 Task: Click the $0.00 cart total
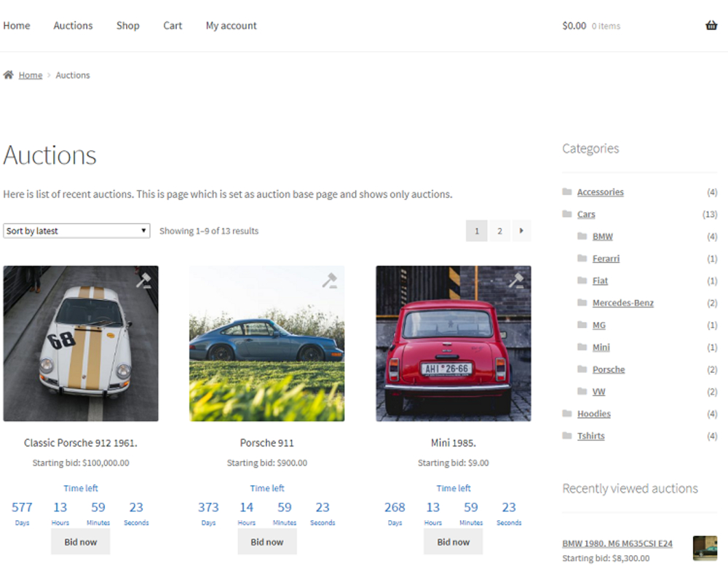pyautogui.click(x=574, y=25)
